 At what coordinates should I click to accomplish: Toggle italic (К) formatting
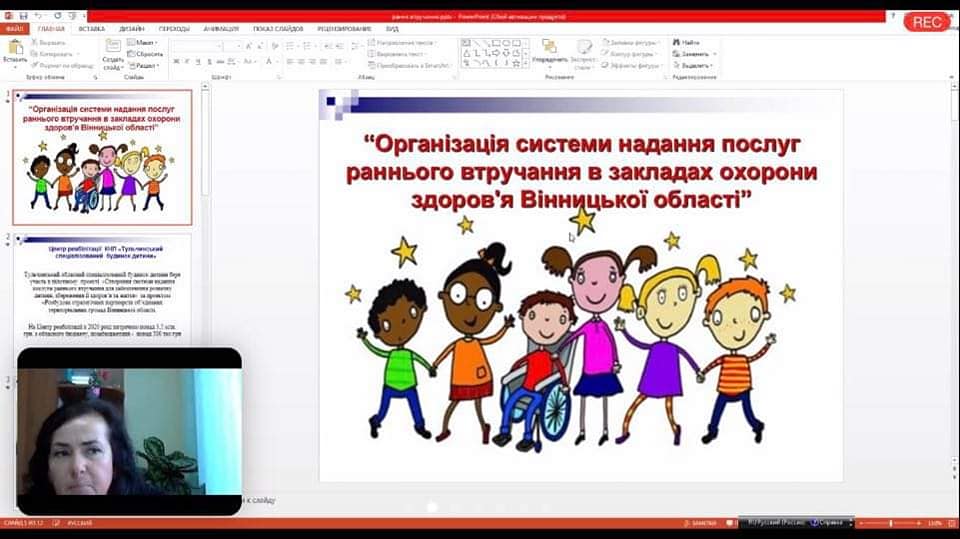pyautogui.click(x=187, y=61)
